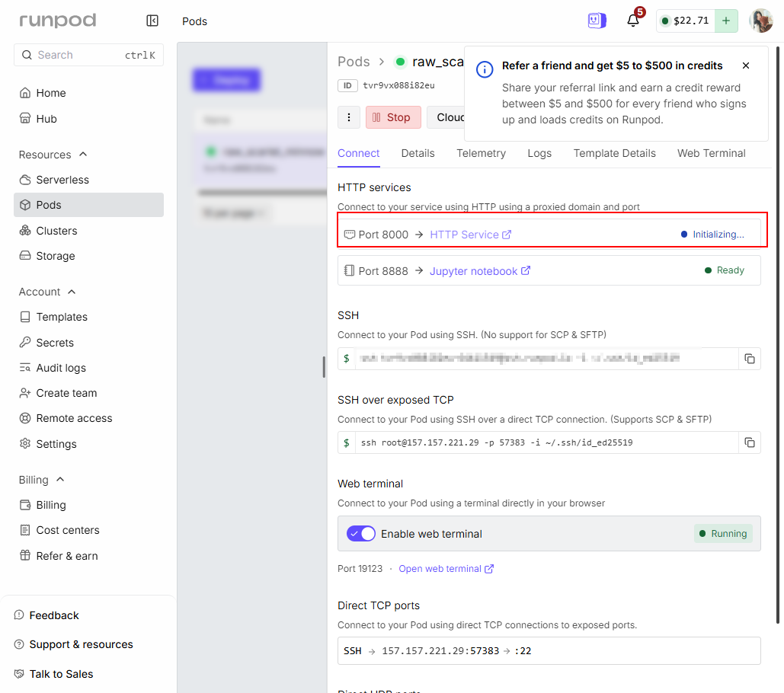Click the Pods breadcrumb link

tap(354, 62)
